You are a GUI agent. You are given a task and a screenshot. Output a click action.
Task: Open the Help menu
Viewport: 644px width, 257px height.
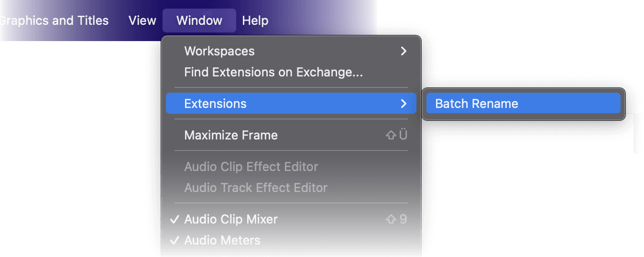(255, 21)
